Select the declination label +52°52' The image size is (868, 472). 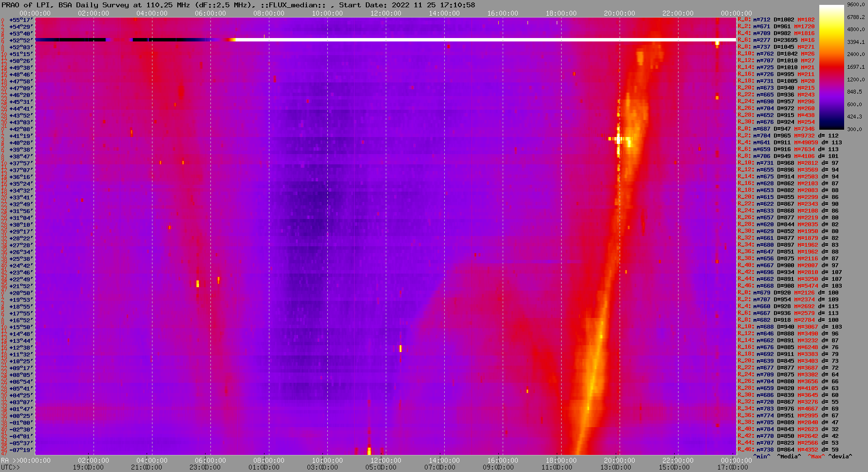click(x=21, y=40)
